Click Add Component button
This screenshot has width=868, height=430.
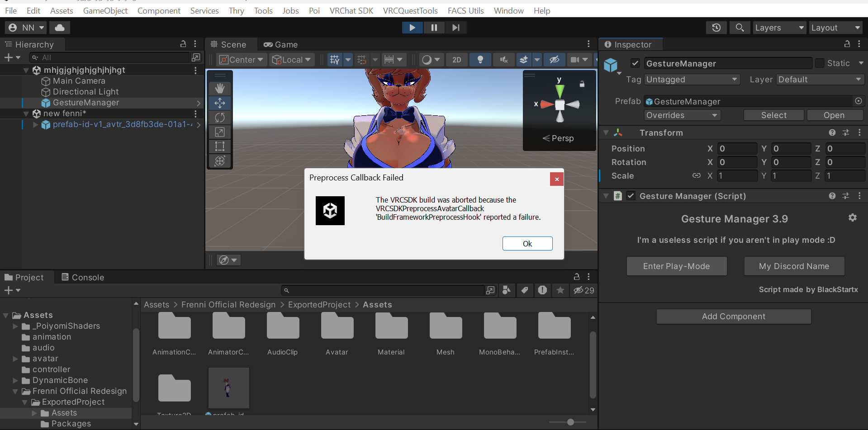tap(734, 316)
